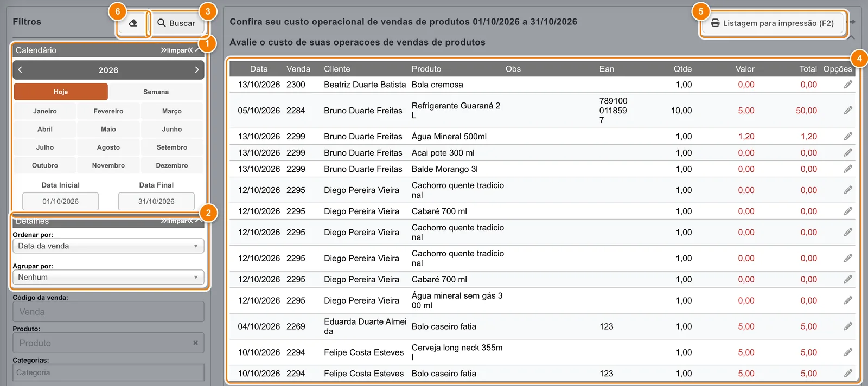Select the Semana quick filter
Screen dimensions: 868x386
pos(156,92)
